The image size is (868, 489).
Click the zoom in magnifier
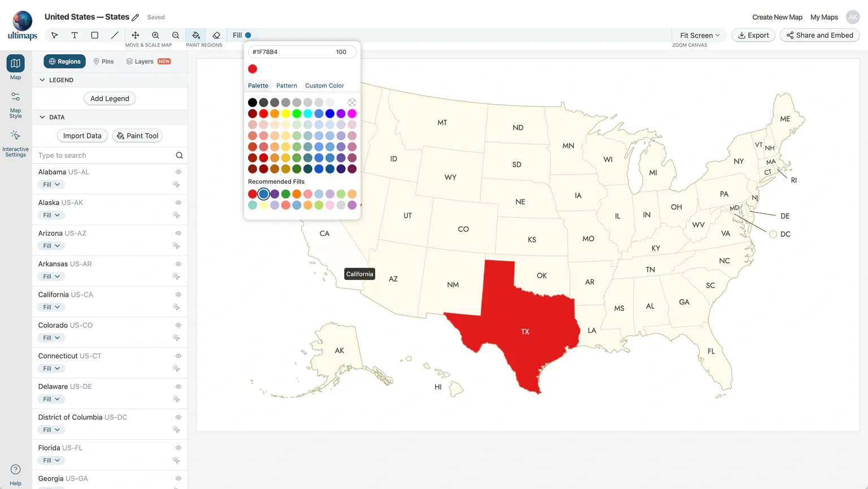coord(155,35)
